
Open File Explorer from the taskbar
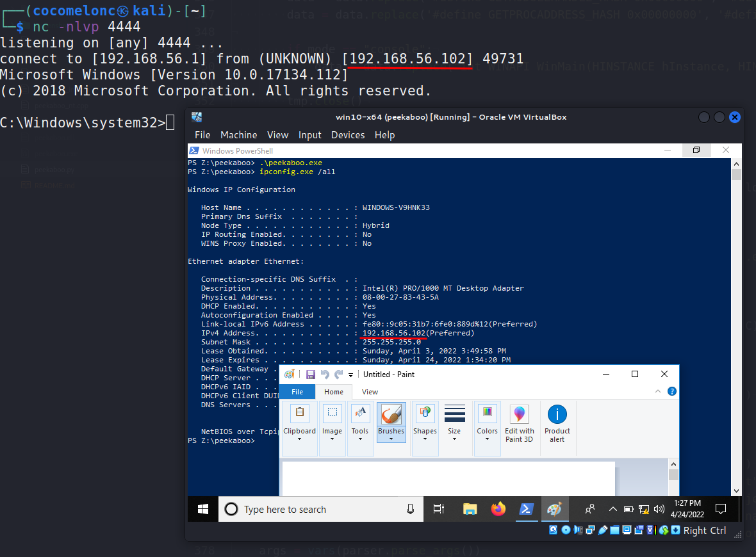coord(470,509)
